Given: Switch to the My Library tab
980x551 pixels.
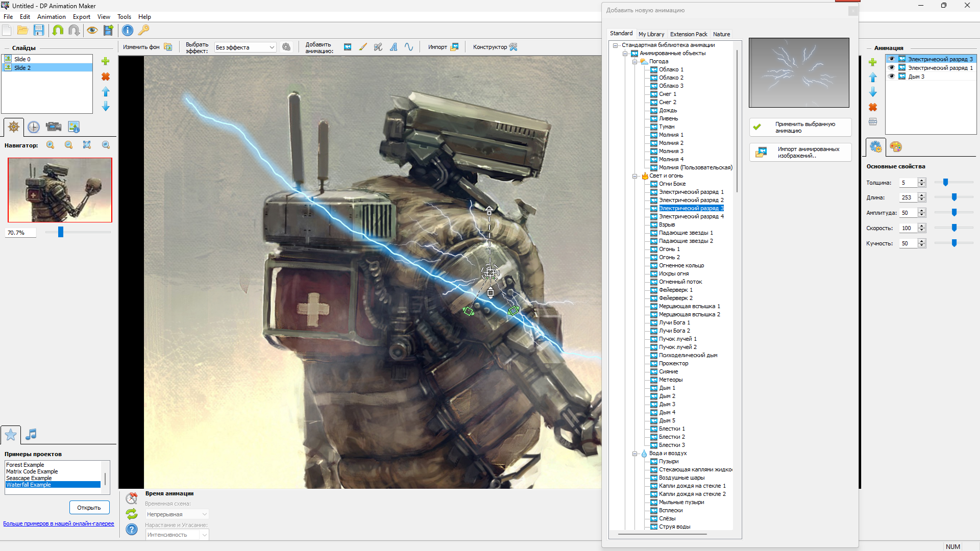Looking at the screenshot, I should [651, 34].
